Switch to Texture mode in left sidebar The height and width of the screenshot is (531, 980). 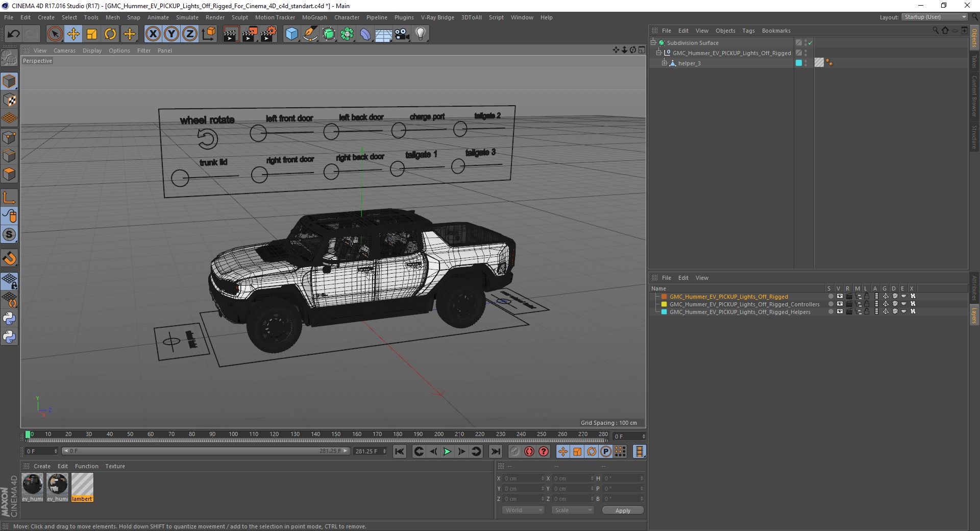9,100
